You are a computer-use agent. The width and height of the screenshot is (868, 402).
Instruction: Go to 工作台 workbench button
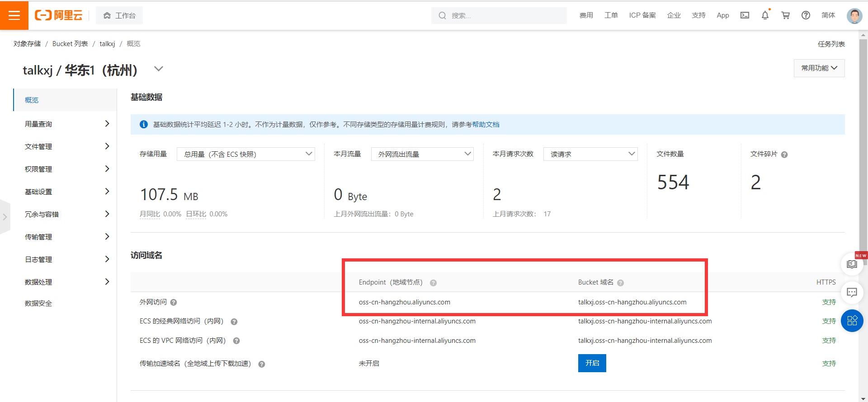(x=119, y=15)
